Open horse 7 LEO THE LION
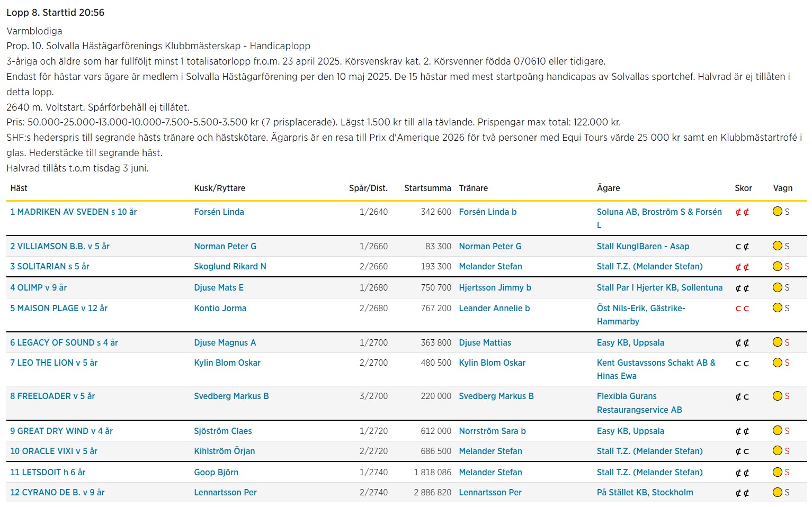The height and width of the screenshot is (507, 812). pos(54,363)
